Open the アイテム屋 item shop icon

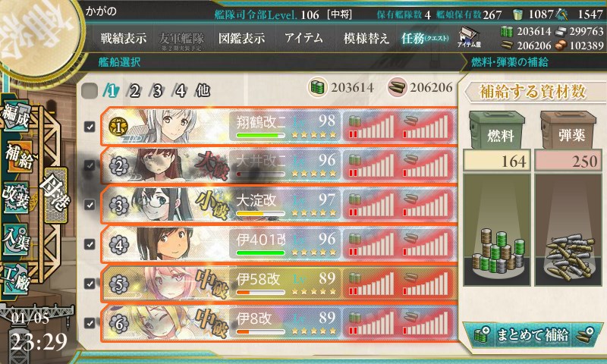point(469,37)
